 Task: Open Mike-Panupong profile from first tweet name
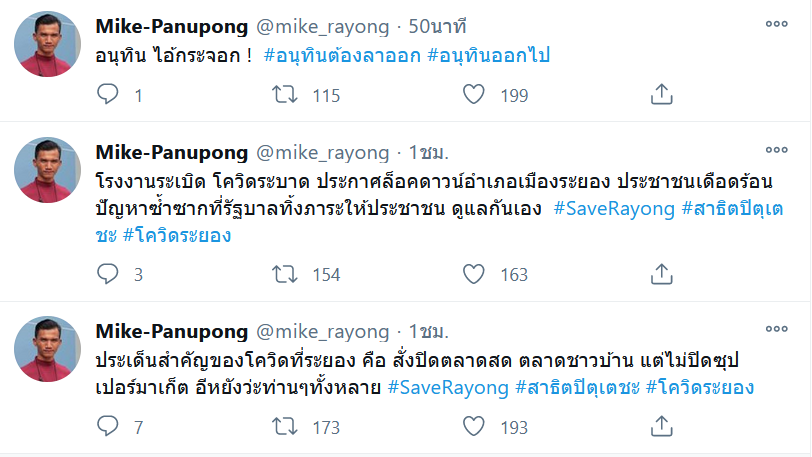[171, 23]
